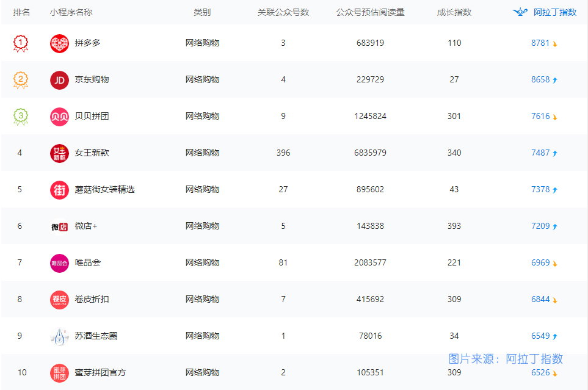Click the 蜜芽拼团官方 name text
This screenshot has width=588, height=390.
[x=100, y=372]
